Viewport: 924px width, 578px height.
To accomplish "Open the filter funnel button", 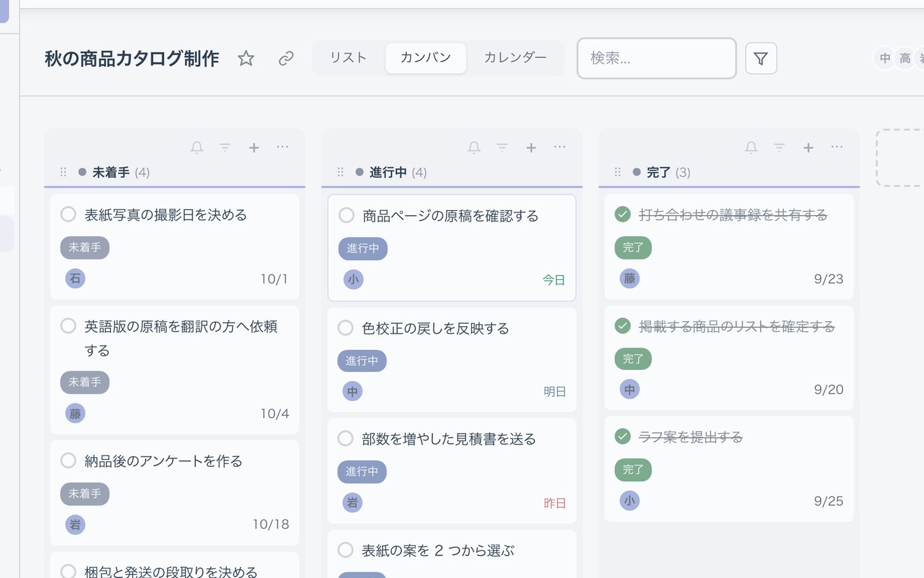I will [761, 58].
